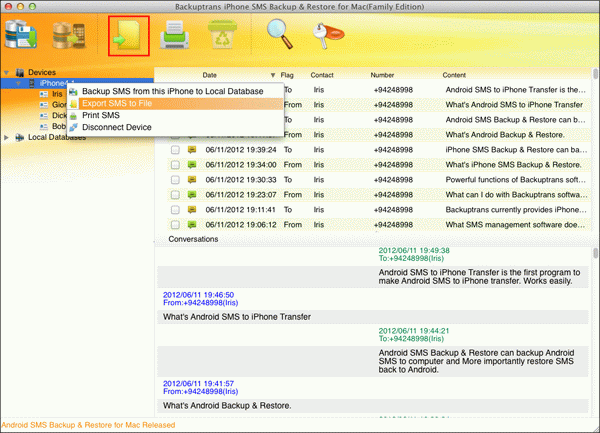Choose Backup SMS from this iPhone to Local Database
600x433 pixels.
pyautogui.click(x=175, y=91)
